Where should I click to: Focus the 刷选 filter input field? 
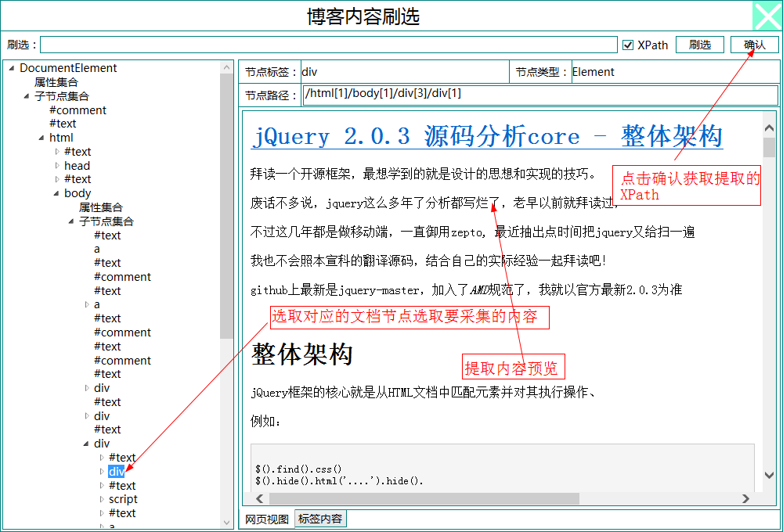click(329, 45)
